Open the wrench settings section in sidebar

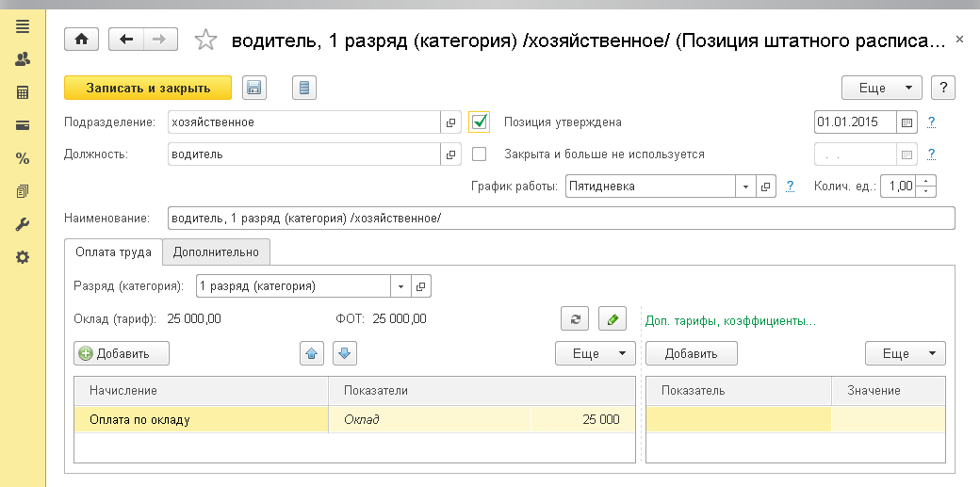pos(23,225)
